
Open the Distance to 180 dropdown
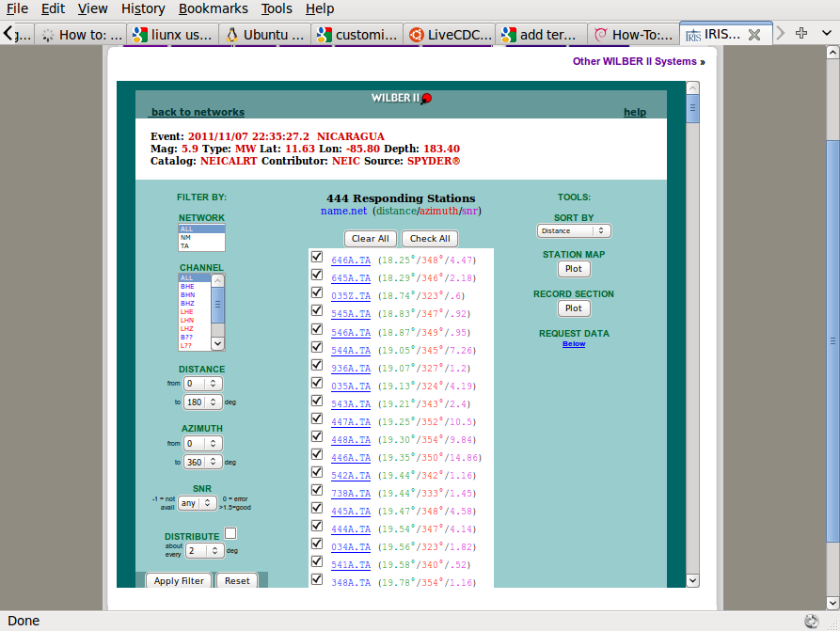pyautogui.click(x=203, y=402)
